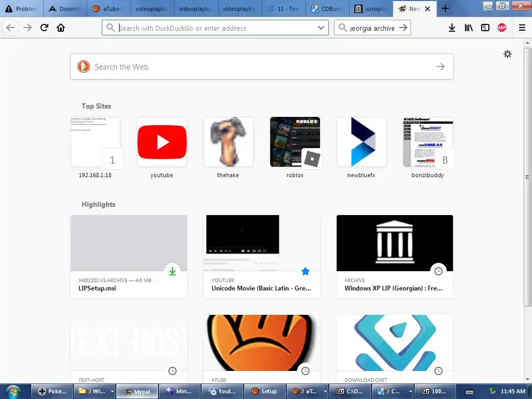The width and height of the screenshot is (532, 399).
Task: Click the DuckDuckGo logo in web search
Action: 84,66
